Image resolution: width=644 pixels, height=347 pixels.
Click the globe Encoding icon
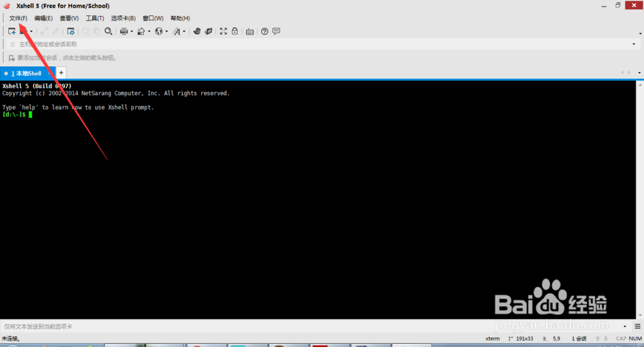[158, 31]
